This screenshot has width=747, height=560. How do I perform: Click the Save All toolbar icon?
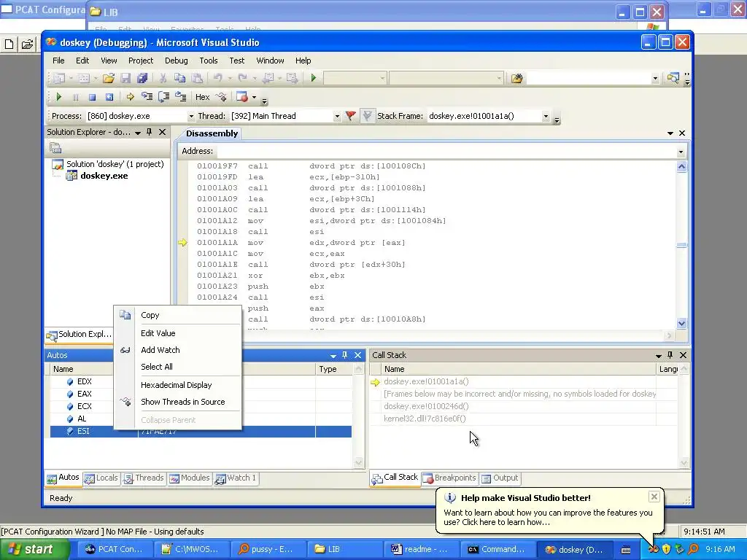tap(142, 78)
